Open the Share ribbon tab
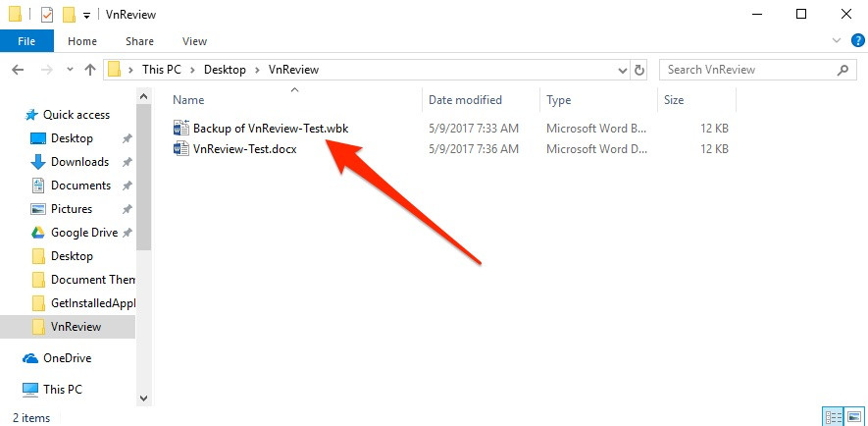This screenshot has height=426, width=868. tap(139, 41)
